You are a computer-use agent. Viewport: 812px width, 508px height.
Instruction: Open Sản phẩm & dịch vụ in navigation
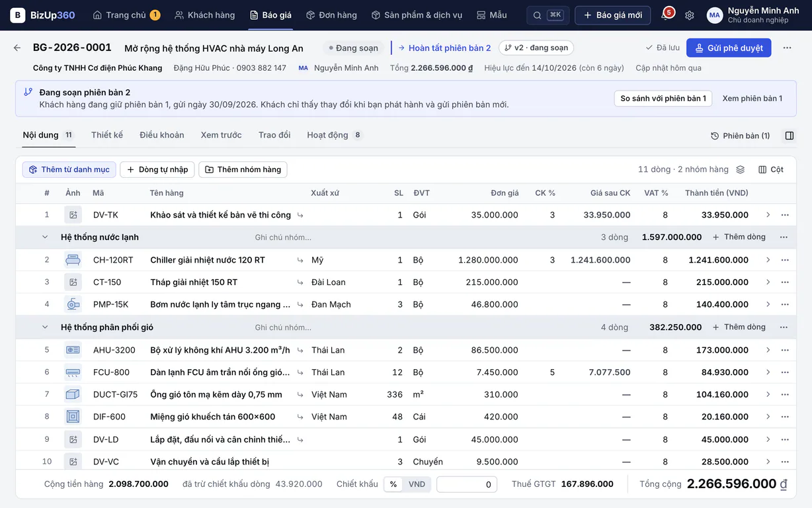[x=417, y=15]
